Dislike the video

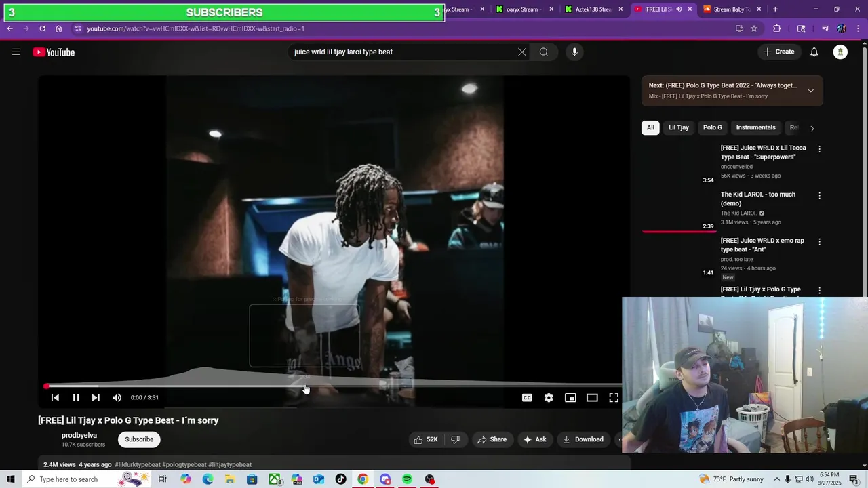(x=455, y=439)
